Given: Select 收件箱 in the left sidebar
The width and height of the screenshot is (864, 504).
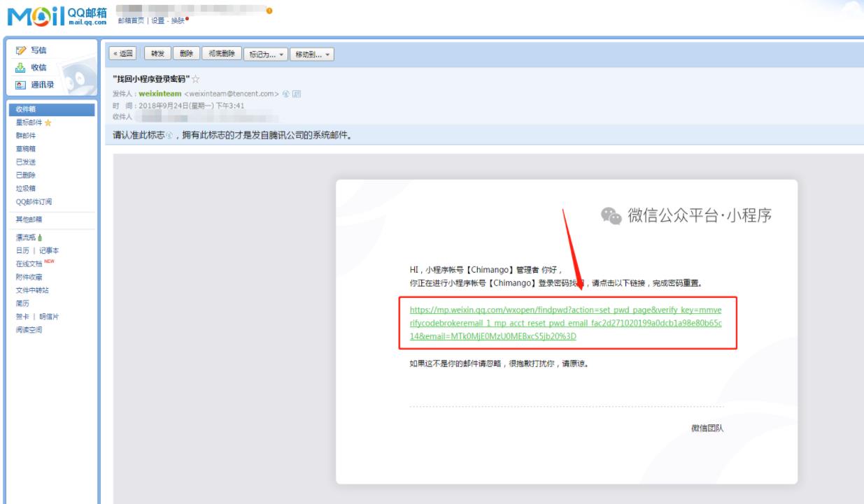Looking at the screenshot, I should click(x=28, y=108).
